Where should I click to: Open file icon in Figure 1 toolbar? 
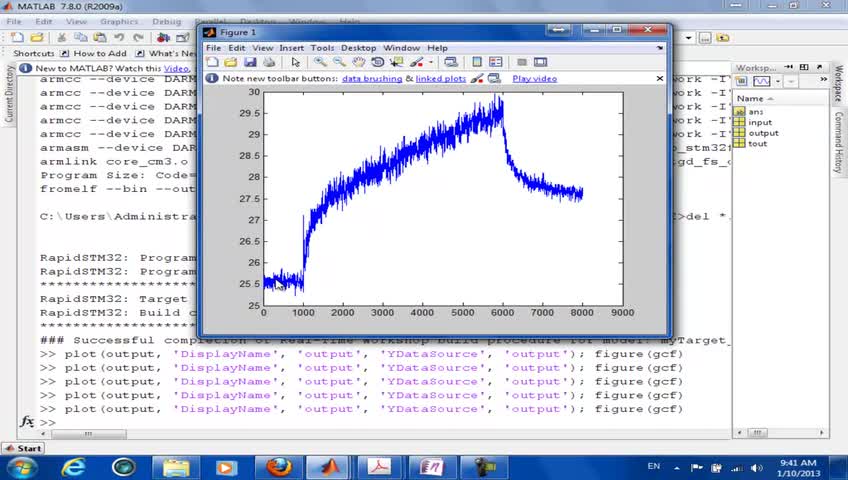tap(231, 62)
